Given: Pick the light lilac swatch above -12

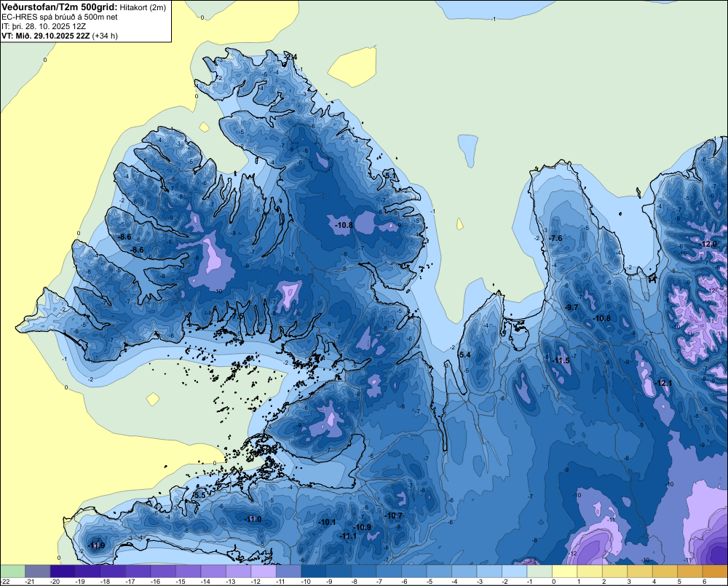Looking at the screenshot, I should coord(264,571).
